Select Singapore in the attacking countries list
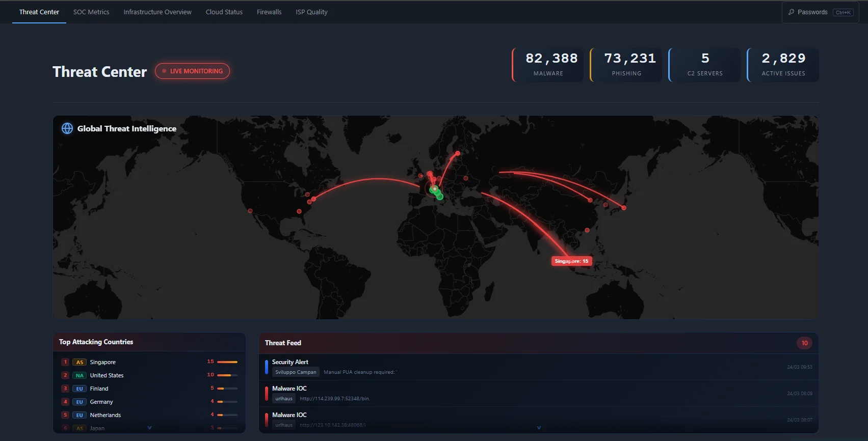Viewport: 868px width, 441px height. 149,362
